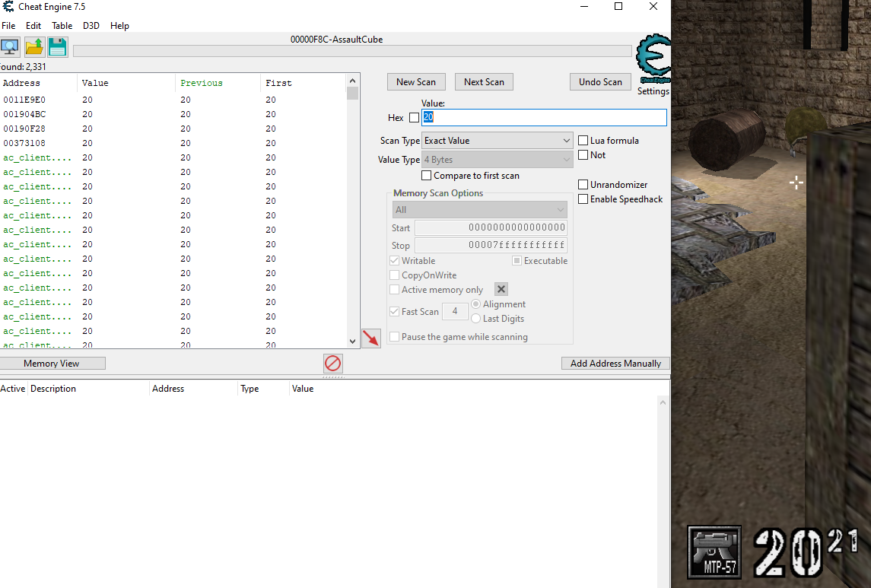Click the Type header in address table
Image resolution: width=871 pixels, height=588 pixels.
pyautogui.click(x=263, y=389)
